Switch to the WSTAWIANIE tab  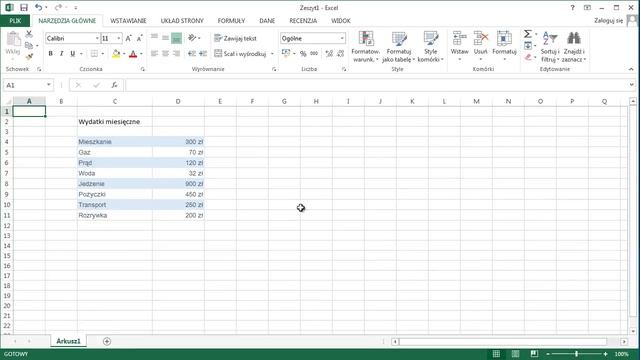(x=128, y=21)
